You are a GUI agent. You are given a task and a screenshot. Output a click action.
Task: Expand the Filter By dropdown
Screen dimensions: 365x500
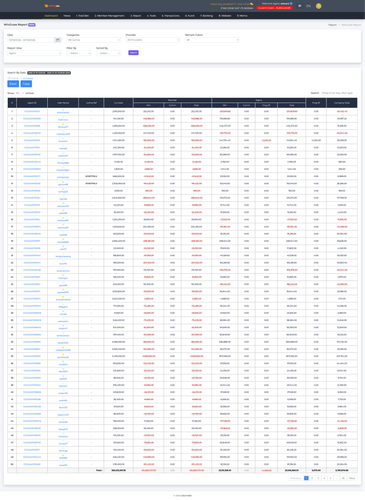pos(79,53)
